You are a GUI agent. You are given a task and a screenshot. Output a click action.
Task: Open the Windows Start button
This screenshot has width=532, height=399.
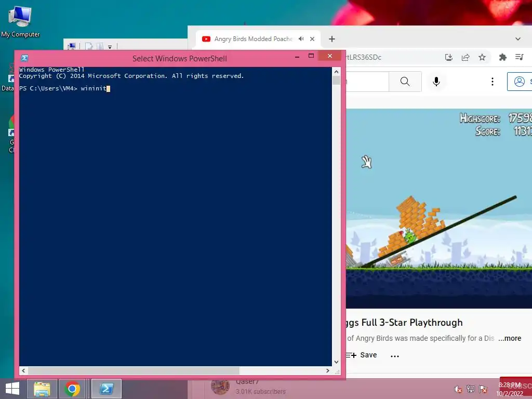point(12,389)
